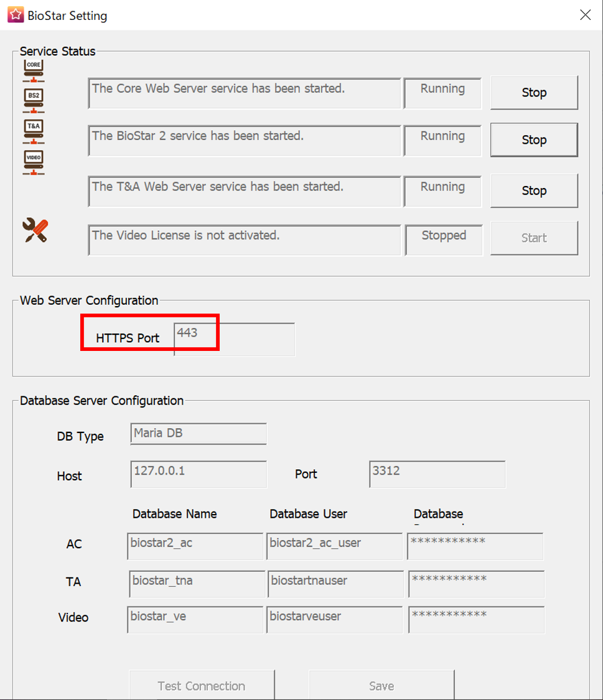Viewport: 603px width, 700px height.
Task: Click the Host field containing 127.0.0.1
Action: (199, 474)
